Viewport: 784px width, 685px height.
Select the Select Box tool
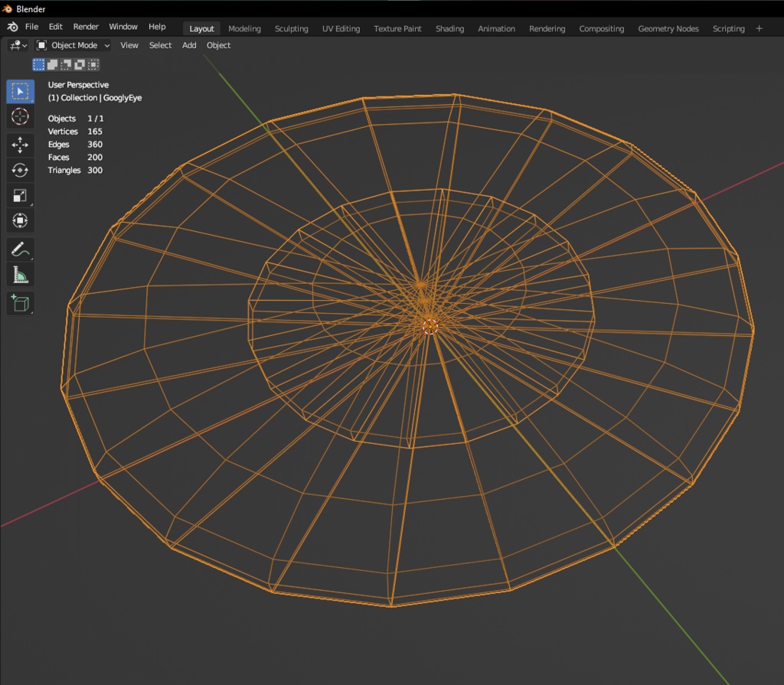[x=20, y=92]
